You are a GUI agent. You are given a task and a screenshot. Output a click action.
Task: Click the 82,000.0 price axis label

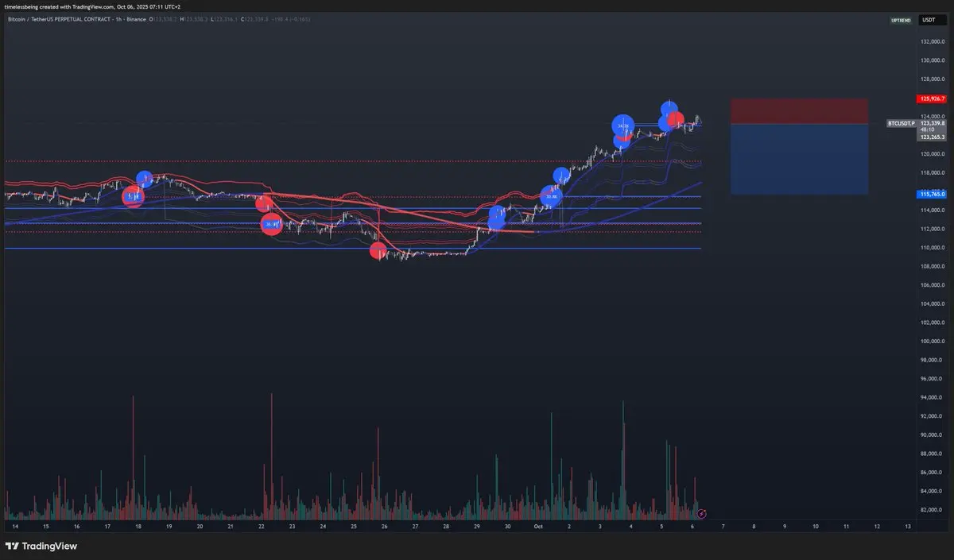tap(932, 510)
